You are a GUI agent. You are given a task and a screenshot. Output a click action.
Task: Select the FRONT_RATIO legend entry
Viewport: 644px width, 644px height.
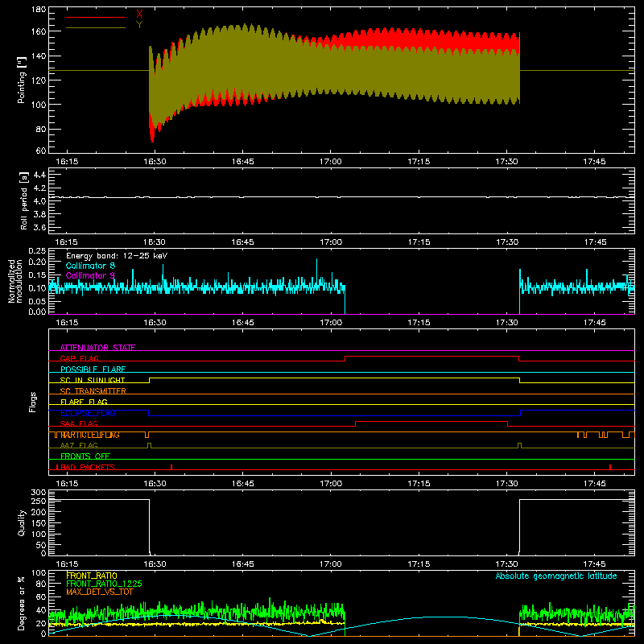[92, 576]
